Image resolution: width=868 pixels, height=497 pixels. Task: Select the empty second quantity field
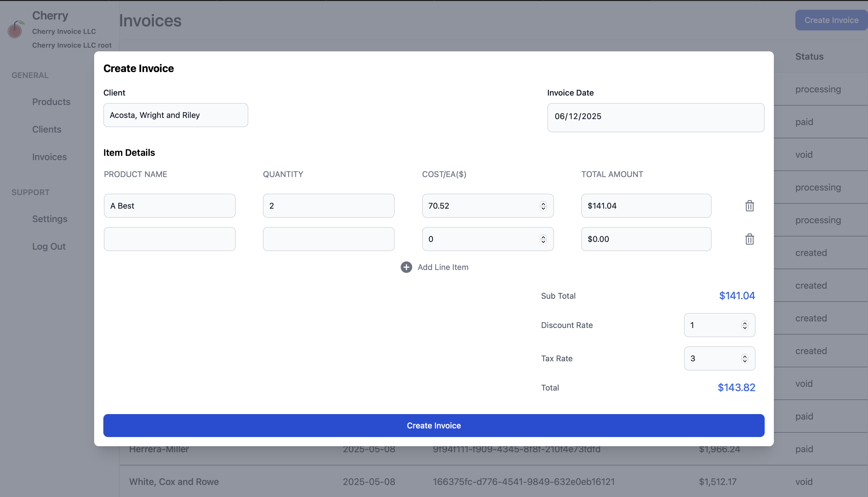328,239
